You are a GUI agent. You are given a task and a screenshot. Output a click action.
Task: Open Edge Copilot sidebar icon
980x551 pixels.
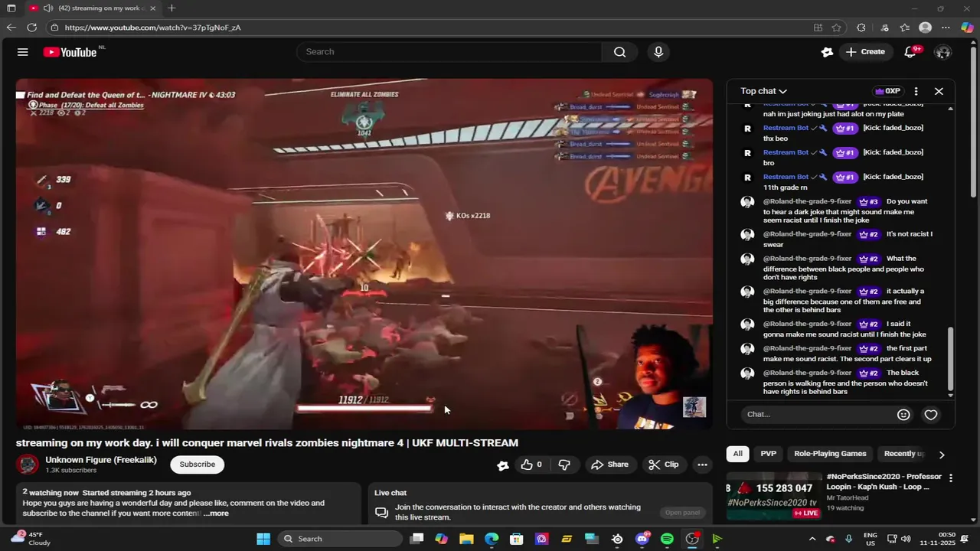[x=968, y=28]
